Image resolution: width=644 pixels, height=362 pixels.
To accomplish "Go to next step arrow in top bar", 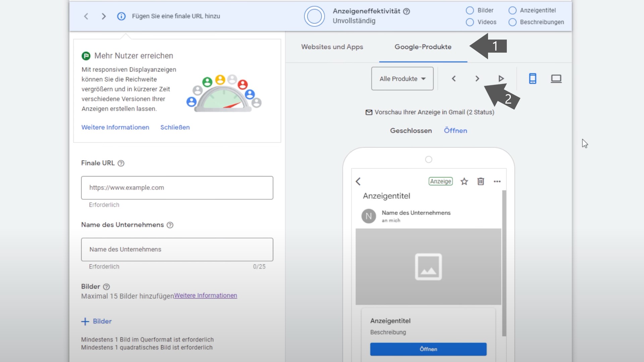I will point(104,16).
